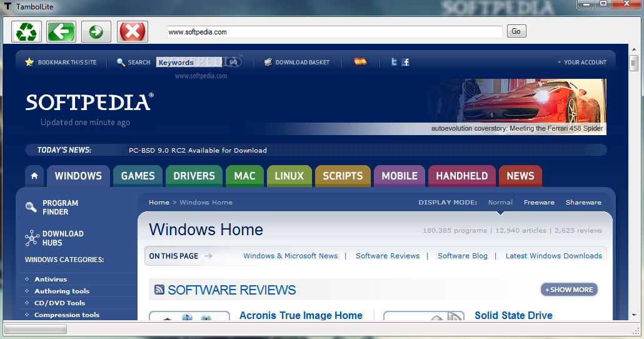
Task: Select the Mobile tab
Action: pyautogui.click(x=400, y=176)
